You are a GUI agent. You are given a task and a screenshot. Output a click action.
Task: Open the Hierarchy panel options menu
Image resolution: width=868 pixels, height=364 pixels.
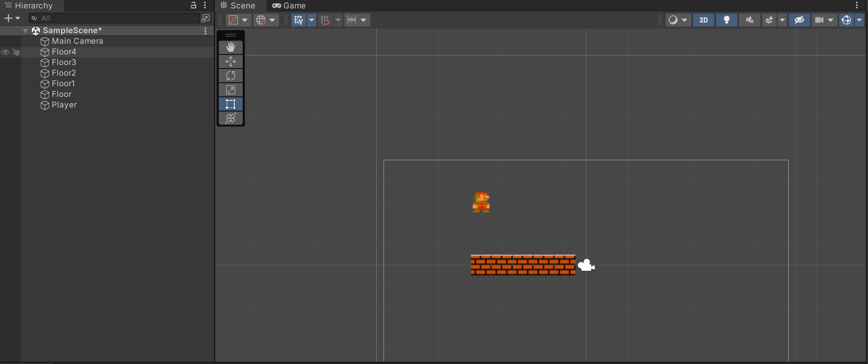(205, 5)
